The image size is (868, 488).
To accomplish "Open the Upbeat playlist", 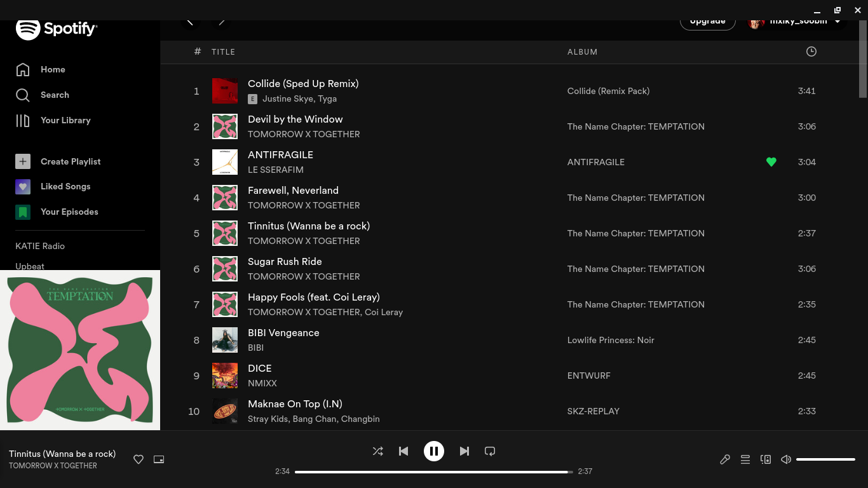I will pyautogui.click(x=30, y=266).
